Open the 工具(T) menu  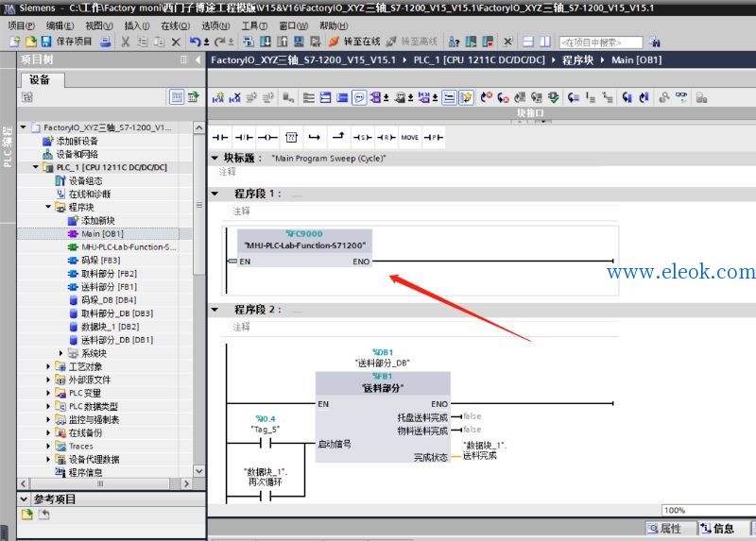254,25
